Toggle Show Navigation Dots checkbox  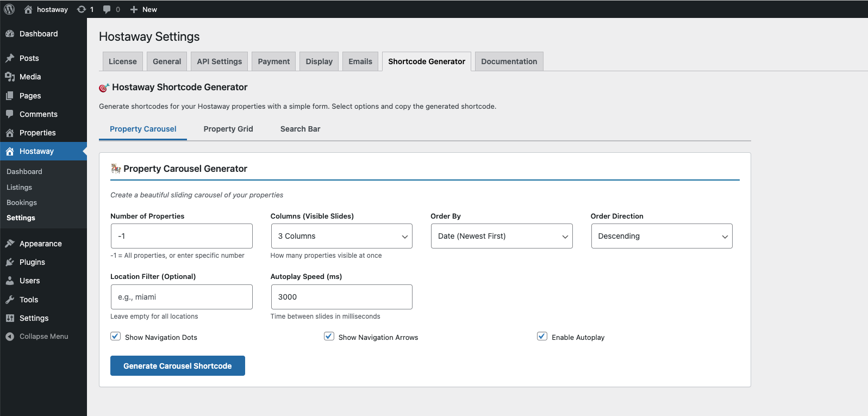tap(115, 336)
